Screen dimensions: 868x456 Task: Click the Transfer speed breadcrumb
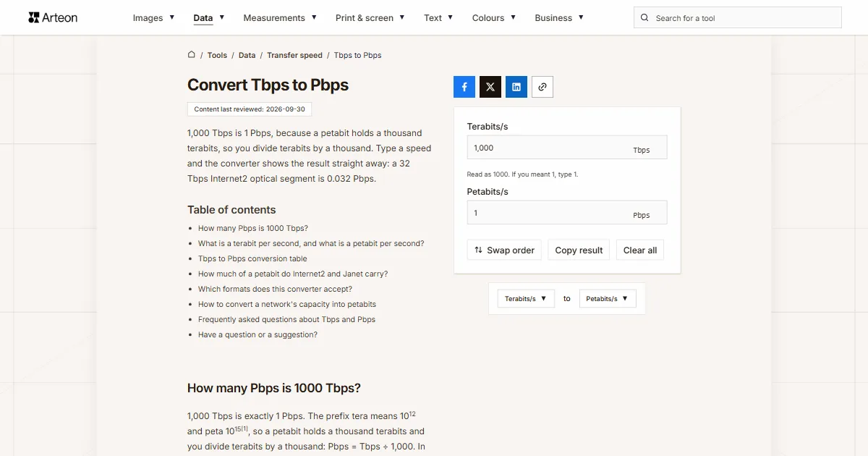click(x=294, y=55)
